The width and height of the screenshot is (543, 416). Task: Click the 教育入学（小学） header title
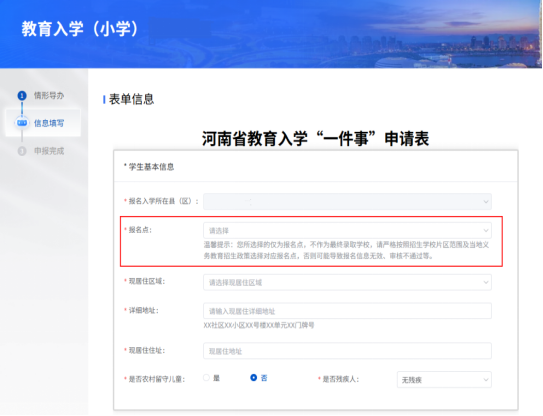pos(80,29)
